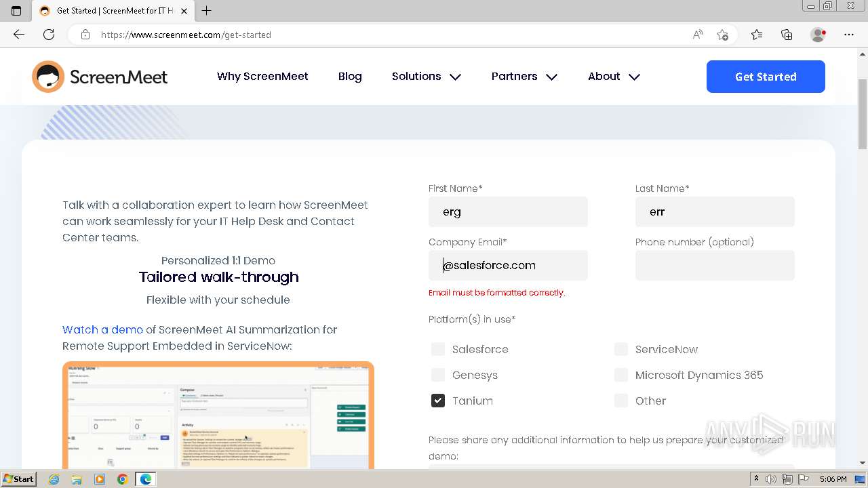Click "Email must be formatted correctly." error text
The image size is (868, 488).
[497, 293]
